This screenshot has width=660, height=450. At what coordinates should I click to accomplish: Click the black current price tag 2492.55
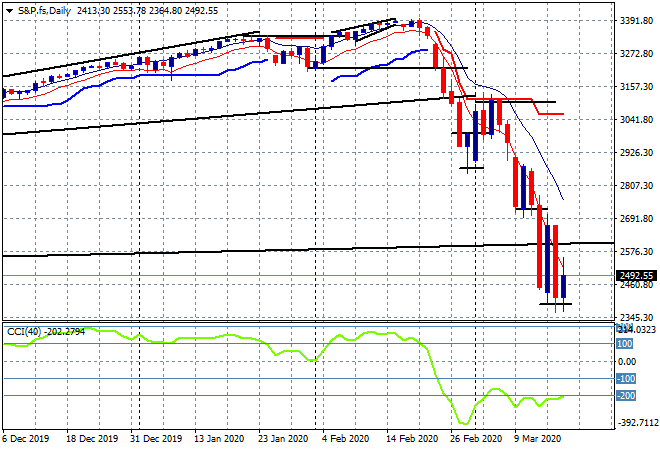pos(636,276)
